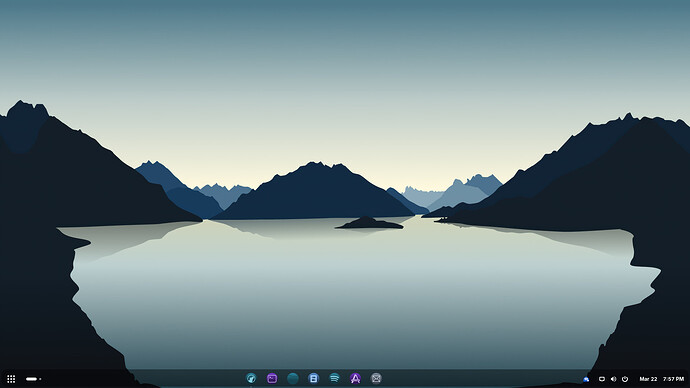The width and height of the screenshot is (690, 388).
Task: Open the volume speaker tray icon
Action: point(613,379)
